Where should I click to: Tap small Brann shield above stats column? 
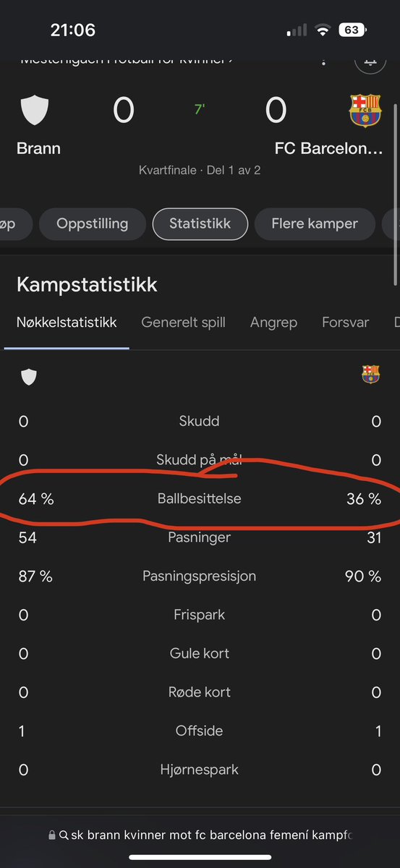[28, 376]
